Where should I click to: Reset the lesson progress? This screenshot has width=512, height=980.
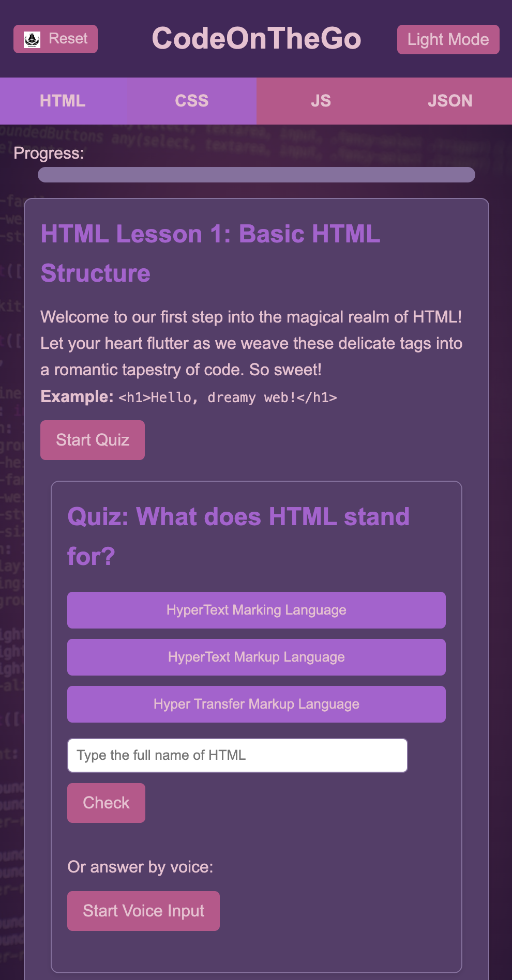(x=55, y=39)
